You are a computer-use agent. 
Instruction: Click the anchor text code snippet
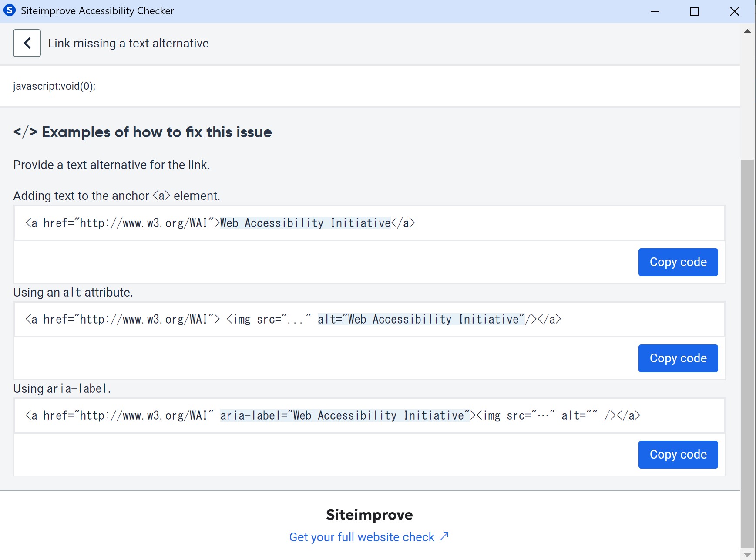coord(220,223)
